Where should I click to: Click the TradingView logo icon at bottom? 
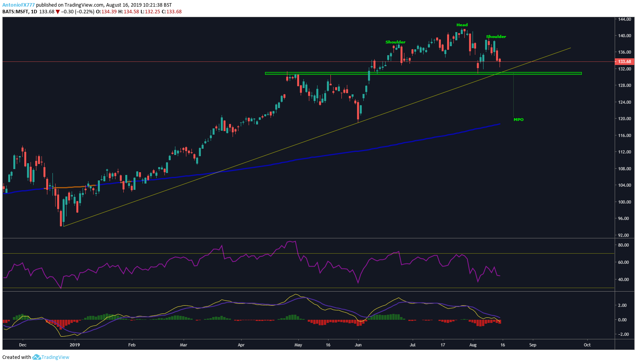coord(36,357)
